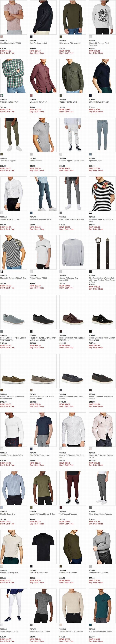Screen dimensions: 116x644
Task: Open the Classic Fit Check Shirt photo
Action: tap(13, 76)
